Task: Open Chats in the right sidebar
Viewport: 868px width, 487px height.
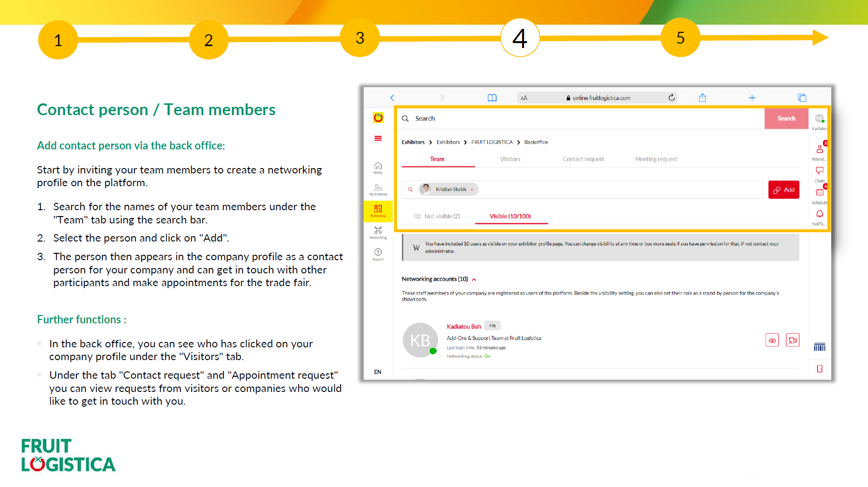Action: [819, 170]
